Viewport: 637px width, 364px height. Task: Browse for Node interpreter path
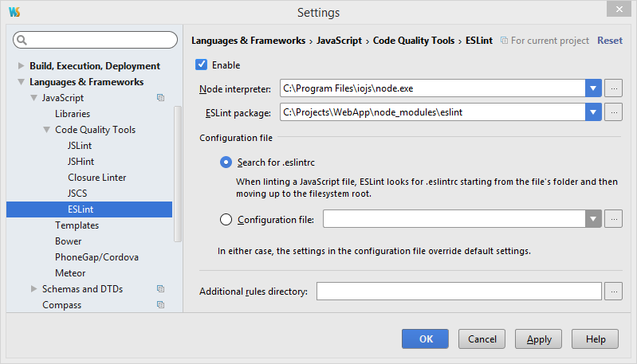click(613, 88)
